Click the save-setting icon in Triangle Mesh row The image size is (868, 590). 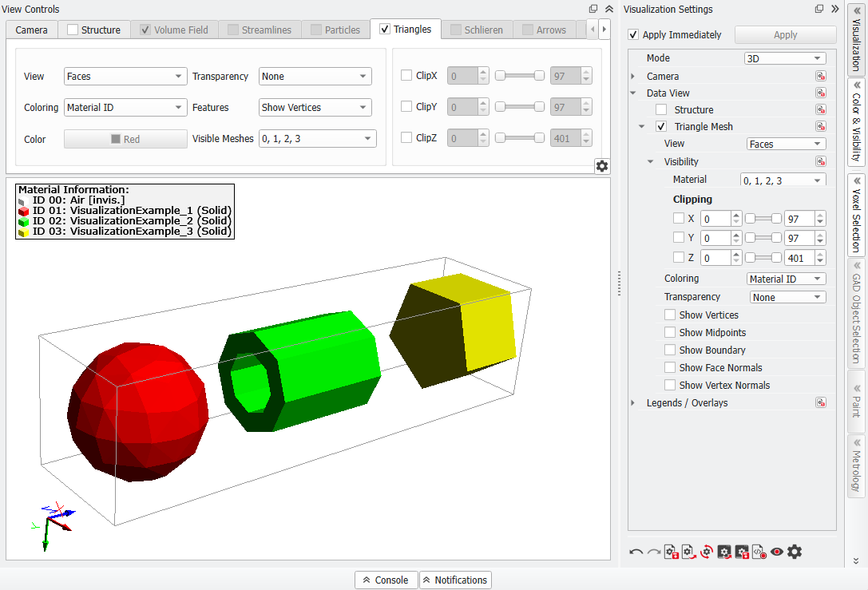[x=821, y=126]
